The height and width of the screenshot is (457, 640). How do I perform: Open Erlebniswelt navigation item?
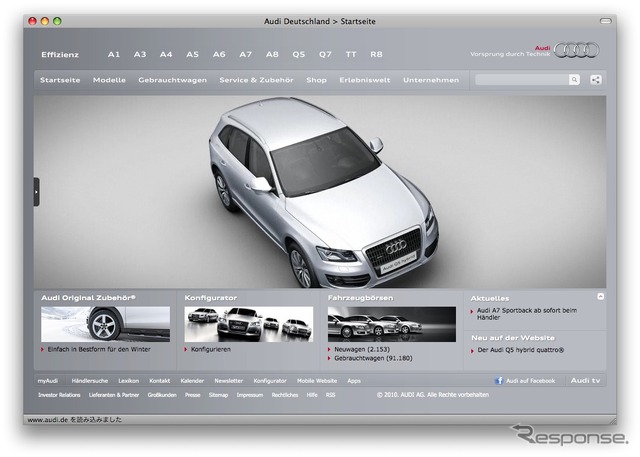[364, 80]
